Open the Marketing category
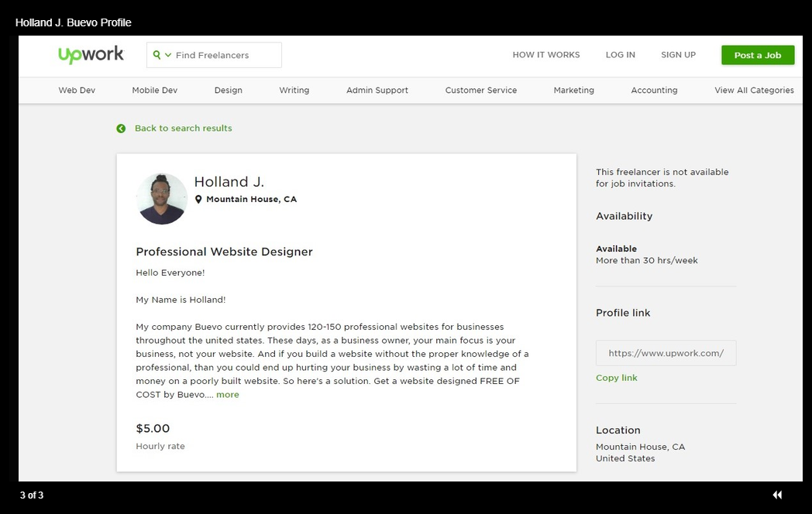Screen dimensions: 812x514 pos(573,90)
